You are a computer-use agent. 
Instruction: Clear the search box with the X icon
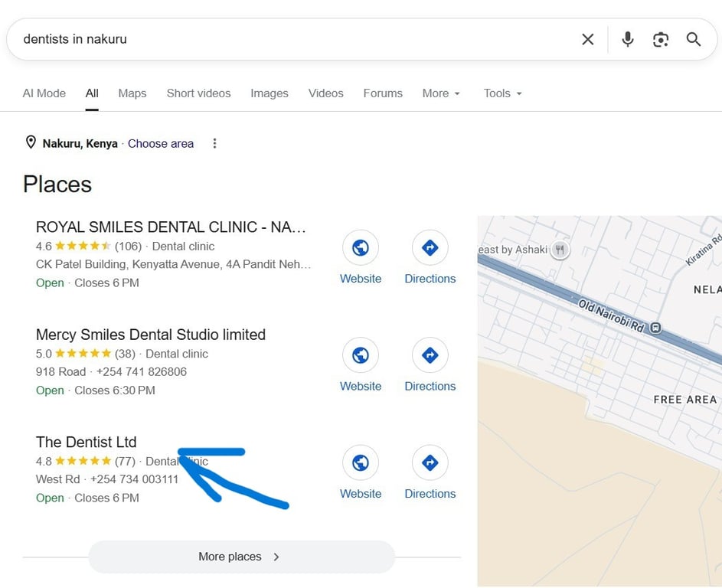tap(587, 40)
